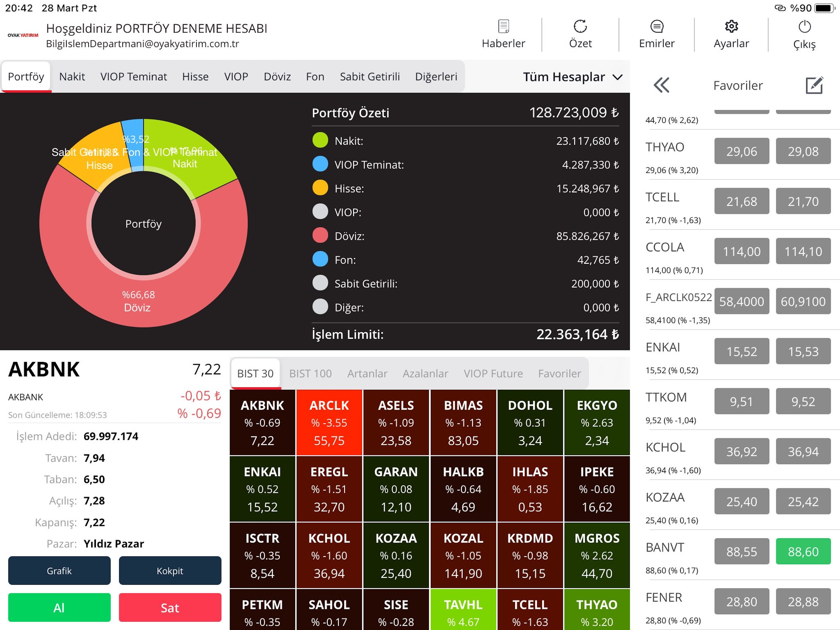840x630 pixels.
Task: Click the İşlem Limiti value 22.363,164
Action: (578, 334)
